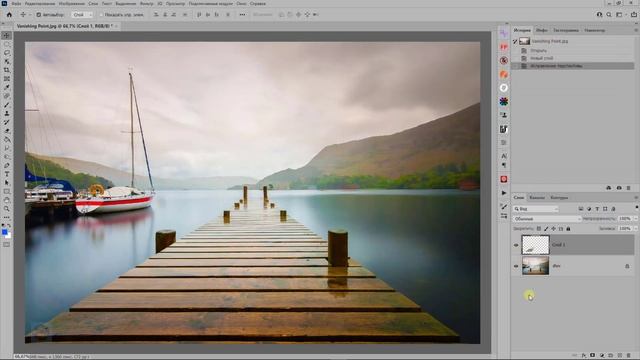640x360 pixels.
Task: Open the History panel flyout menu
Action: (636, 30)
